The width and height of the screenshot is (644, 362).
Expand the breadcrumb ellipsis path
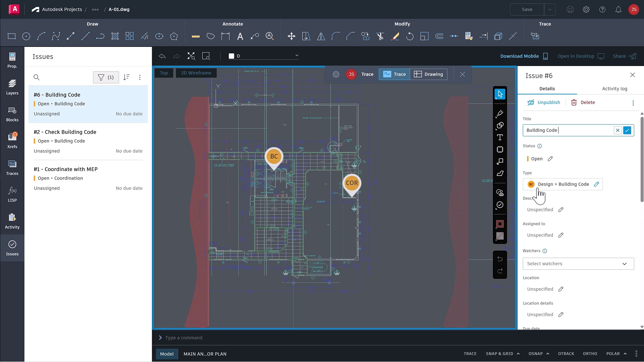click(x=95, y=9)
